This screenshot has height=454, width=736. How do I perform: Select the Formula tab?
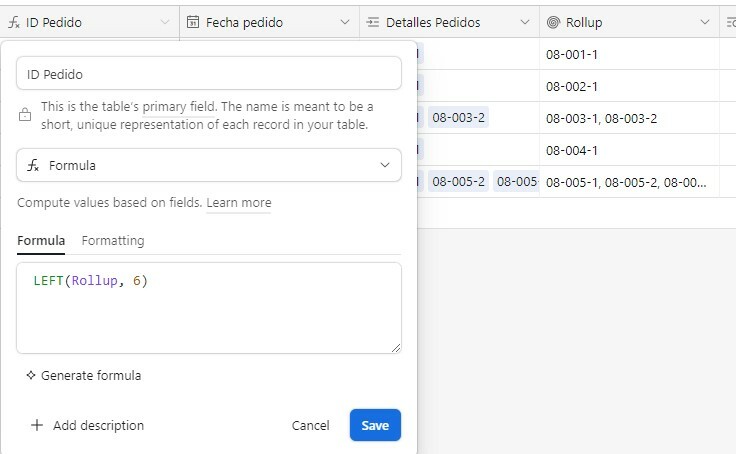coord(41,240)
